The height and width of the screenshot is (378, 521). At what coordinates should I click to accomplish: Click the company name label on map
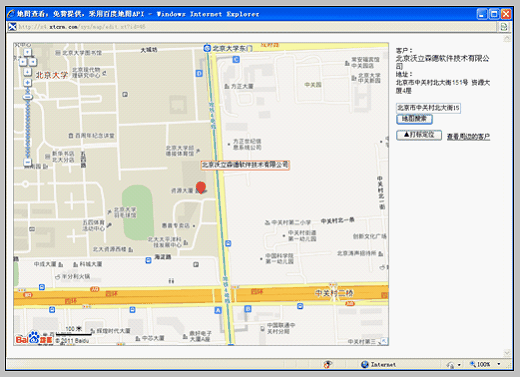245,165
